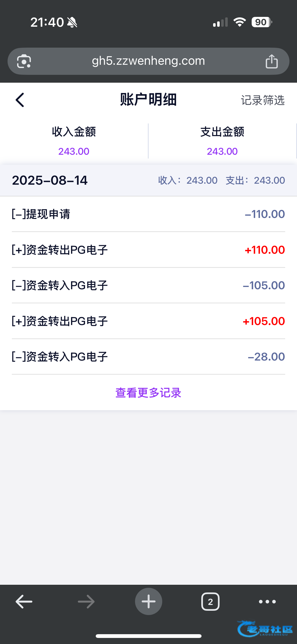Tap the gh5.zzwenheng.com address field
Screen dimensions: 297x644
148,61
